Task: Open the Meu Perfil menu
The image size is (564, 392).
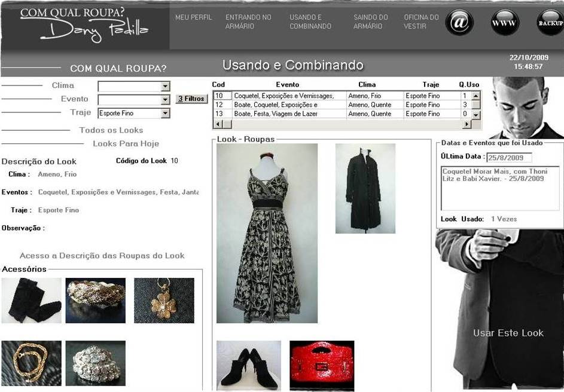Action: [193, 17]
